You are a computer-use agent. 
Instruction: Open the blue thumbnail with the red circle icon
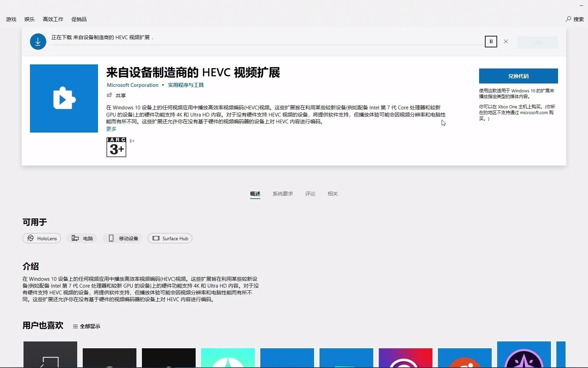465,358
